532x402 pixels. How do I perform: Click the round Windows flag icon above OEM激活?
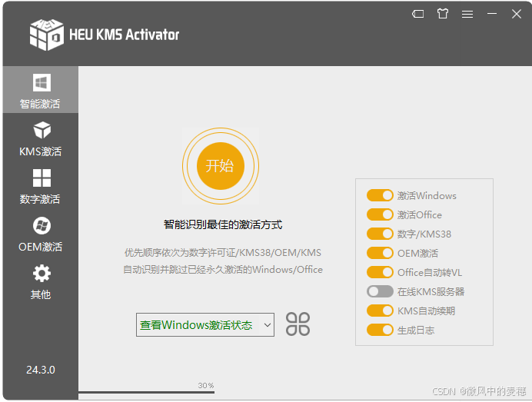tap(42, 225)
